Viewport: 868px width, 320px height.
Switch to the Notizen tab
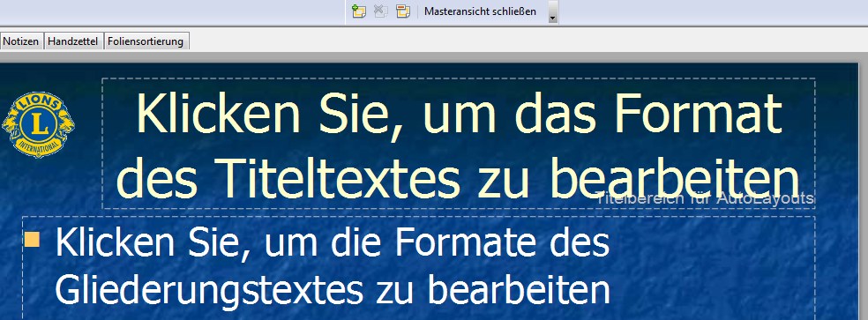point(21,41)
